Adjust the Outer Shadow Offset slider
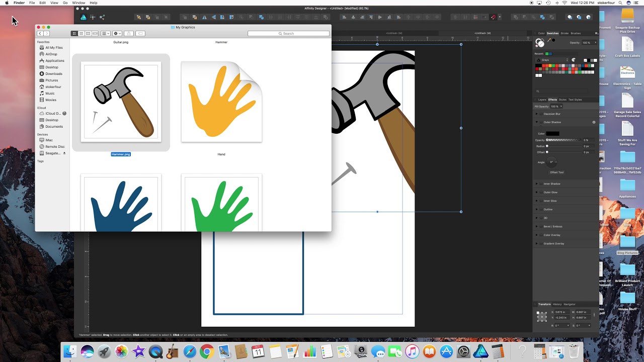 pyautogui.click(x=563, y=152)
